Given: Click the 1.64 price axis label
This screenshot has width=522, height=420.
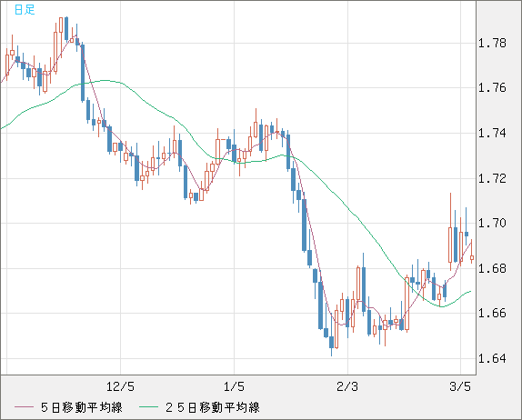Looking at the screenshot, I should point(492,358).
